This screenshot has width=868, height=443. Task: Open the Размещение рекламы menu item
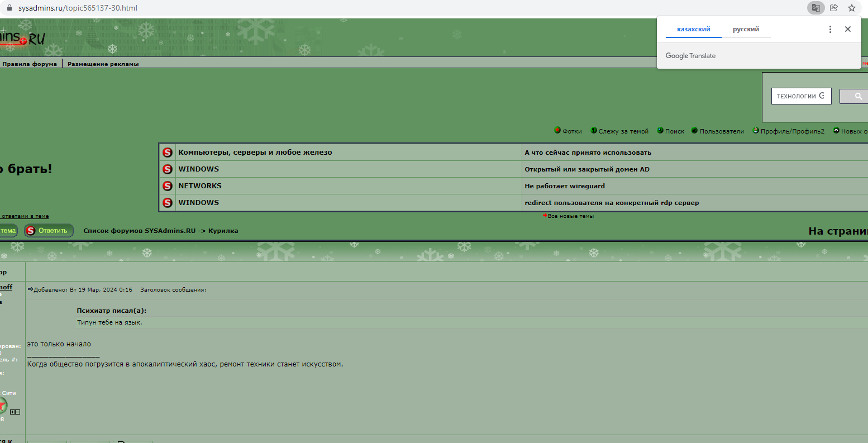[x=103, y=64]
